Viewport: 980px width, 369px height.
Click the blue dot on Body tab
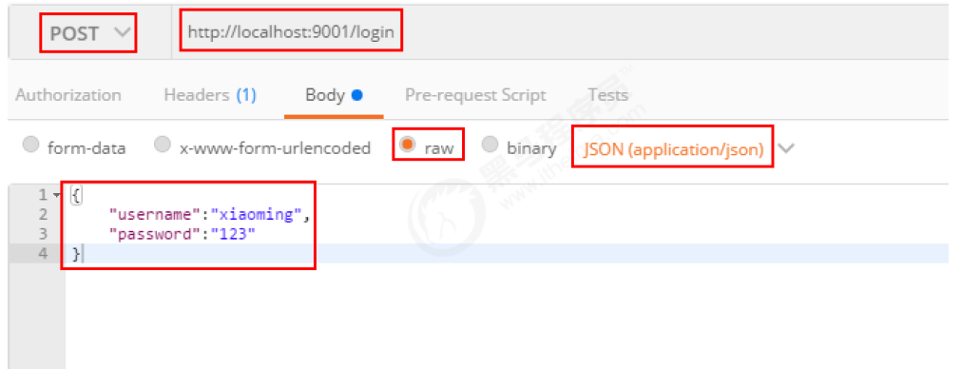[356, 96]
